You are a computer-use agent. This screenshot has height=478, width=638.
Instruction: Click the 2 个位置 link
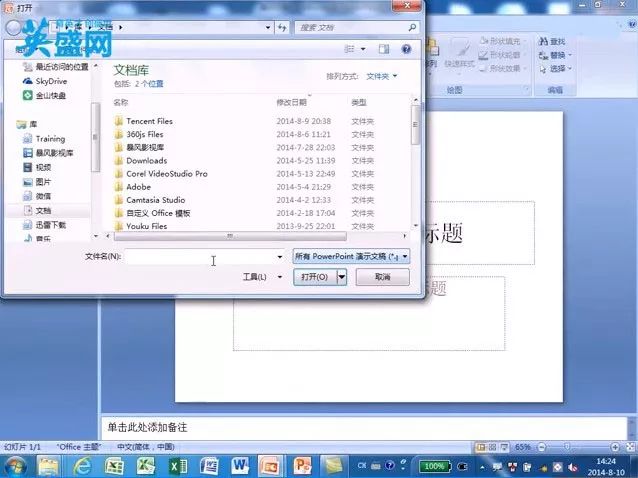click(149, 83)
